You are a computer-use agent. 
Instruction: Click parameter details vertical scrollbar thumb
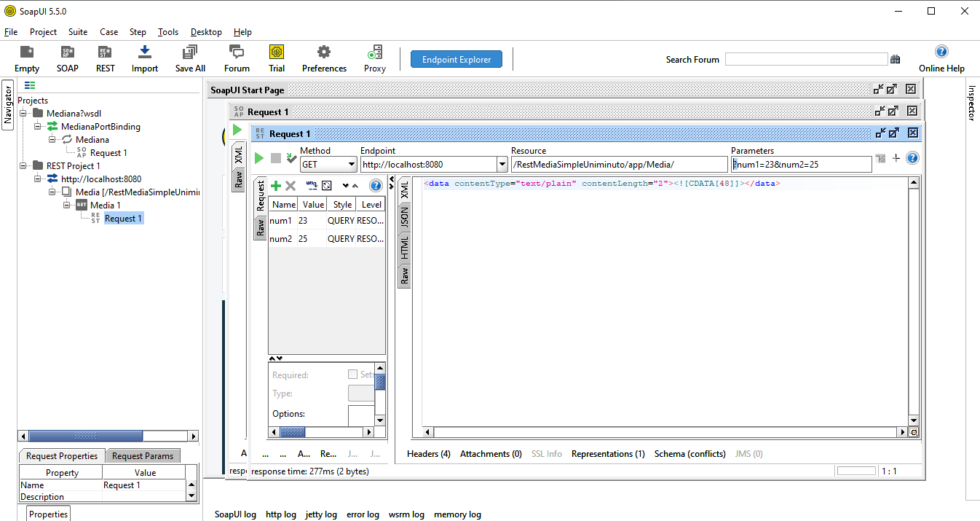pos(380,382)
